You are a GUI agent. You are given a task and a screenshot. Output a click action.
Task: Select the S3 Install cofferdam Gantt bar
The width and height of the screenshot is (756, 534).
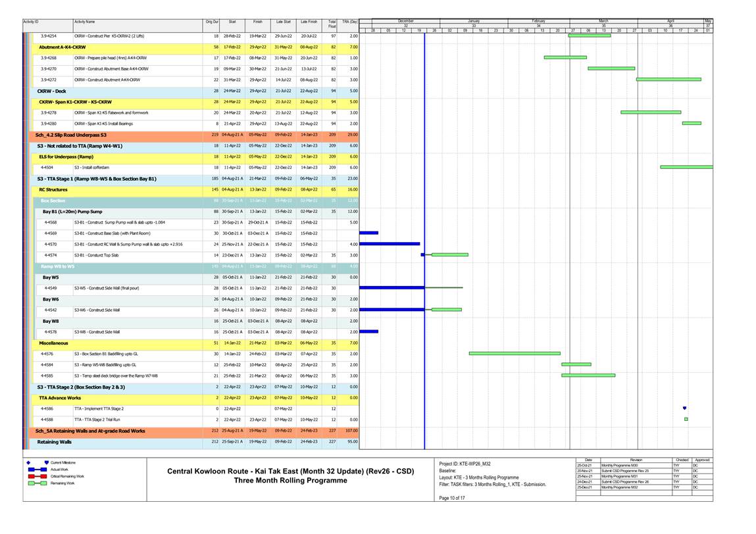coord(686,167)
